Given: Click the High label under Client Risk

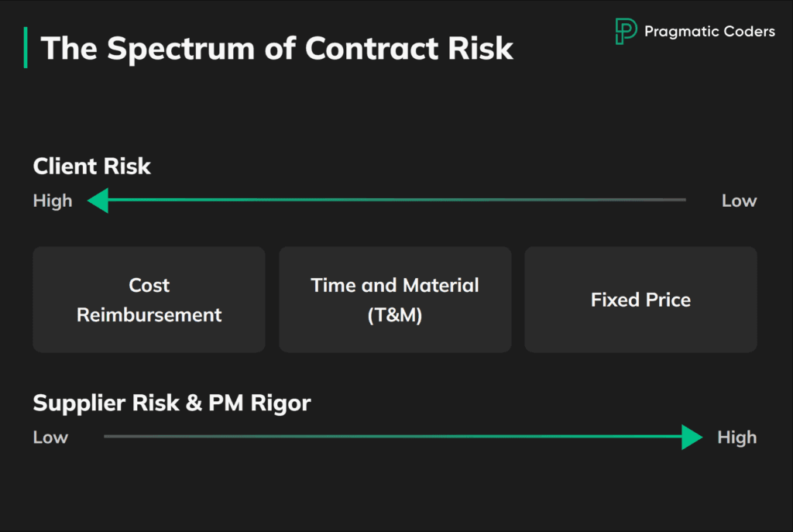Looking at the screenshot, I should click(x=53, y=201).
